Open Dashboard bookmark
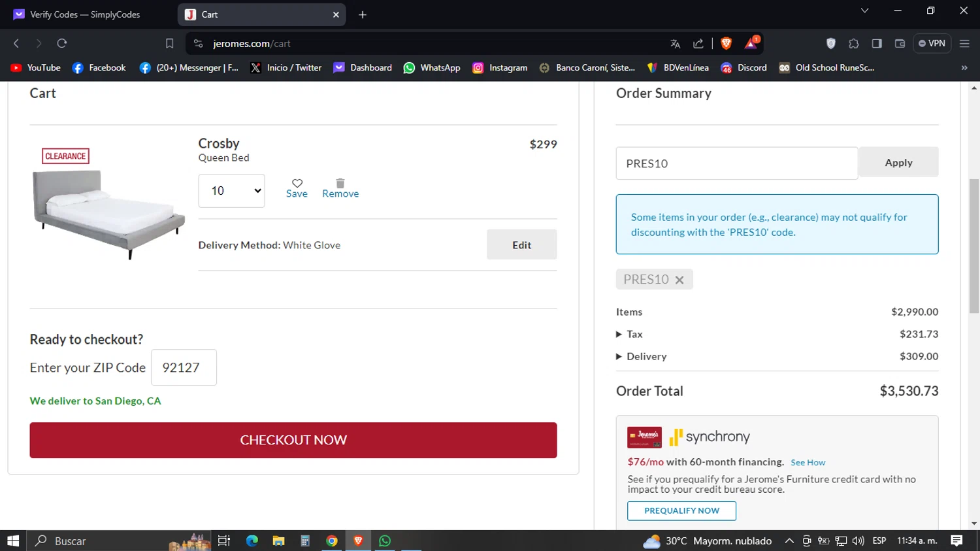This screenshot has height=551, width=980. pyautogui.click(x=363, y=67)
